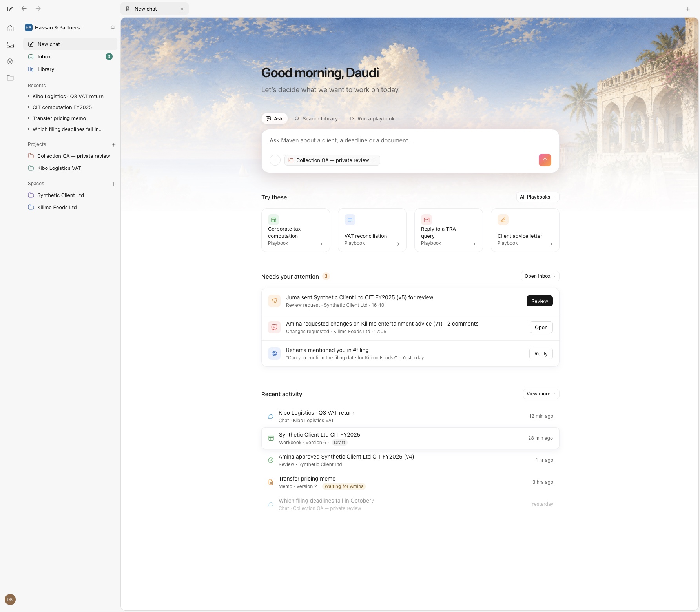
Task: Open the Transfer pricing memo recent chat
Action: tap(70, 118)
